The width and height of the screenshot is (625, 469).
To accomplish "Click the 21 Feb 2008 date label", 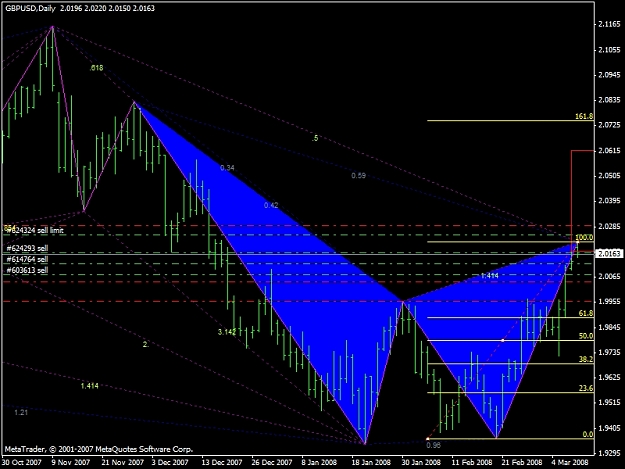I will pyautogui.click(x=522, y=462).
